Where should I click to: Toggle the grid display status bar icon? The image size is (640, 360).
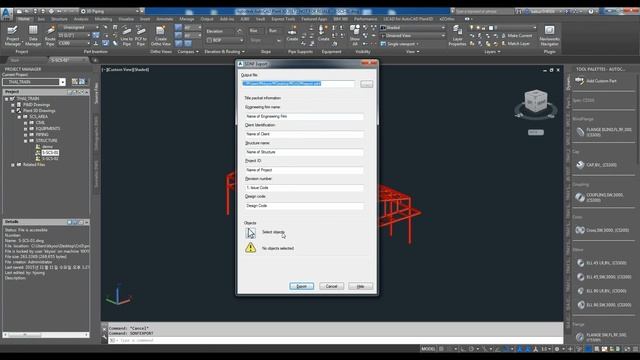click(441, 349)
